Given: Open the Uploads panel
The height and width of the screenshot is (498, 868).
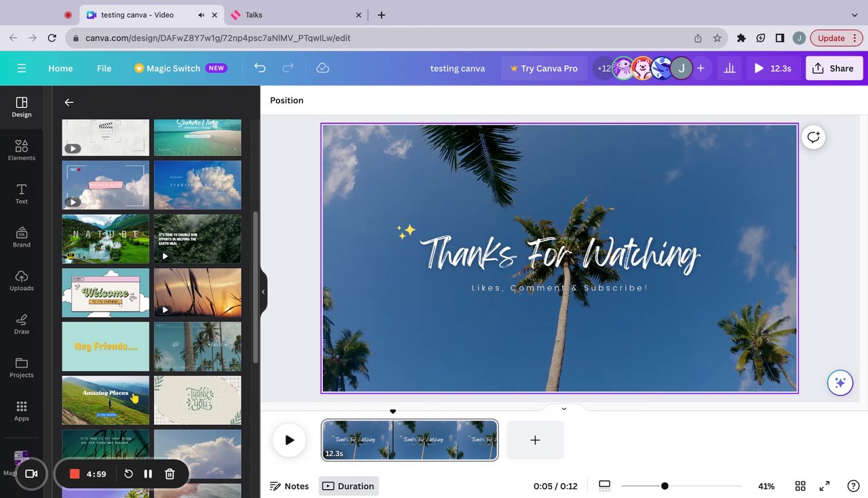Looking at the screenshot, I should tap(22, 281).
